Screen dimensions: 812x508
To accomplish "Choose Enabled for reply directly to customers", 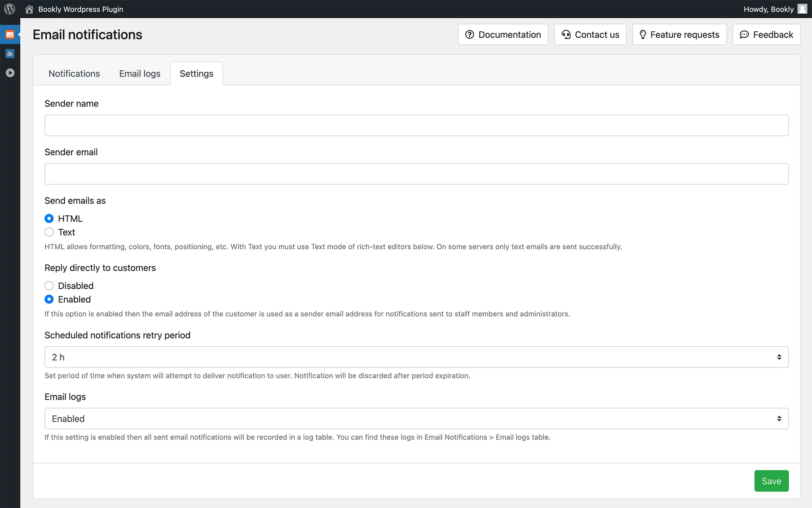I will click(49, 299).
